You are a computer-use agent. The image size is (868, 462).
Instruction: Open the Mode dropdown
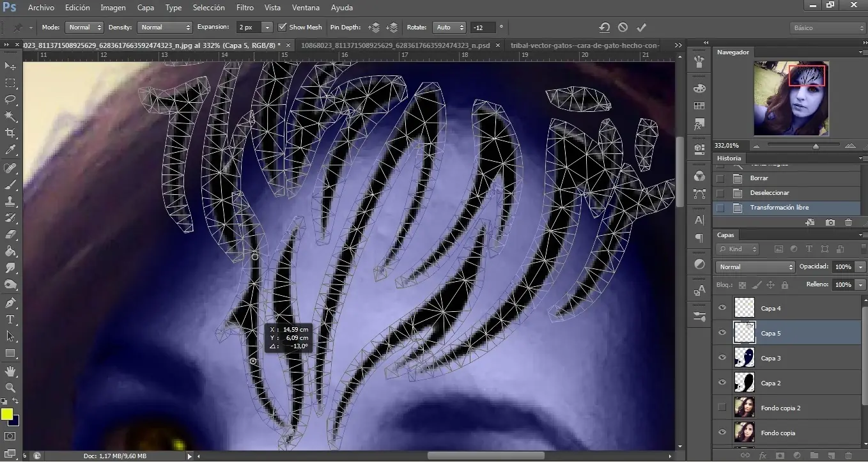[x=84, y=27]
